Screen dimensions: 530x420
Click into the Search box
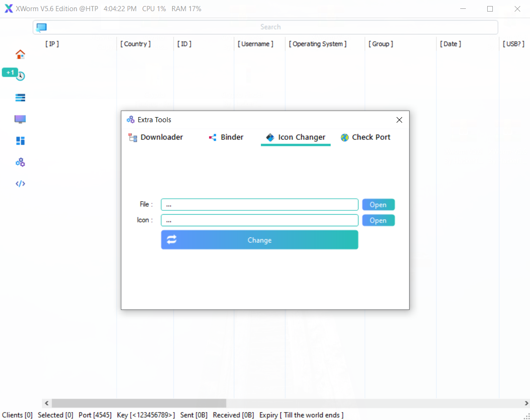265,27
